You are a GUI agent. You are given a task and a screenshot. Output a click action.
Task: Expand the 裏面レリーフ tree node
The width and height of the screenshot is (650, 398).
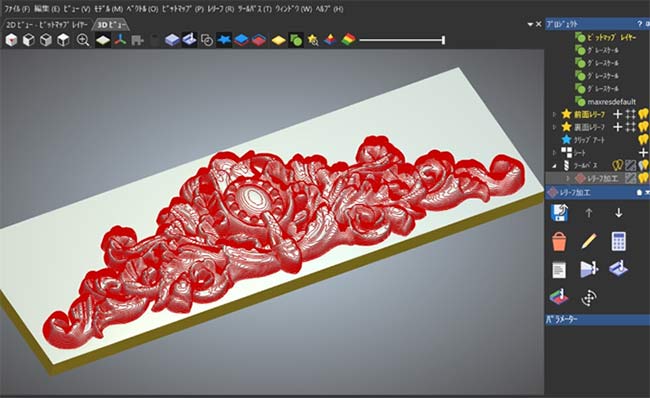pyautogui.click(x=554, y=127)
